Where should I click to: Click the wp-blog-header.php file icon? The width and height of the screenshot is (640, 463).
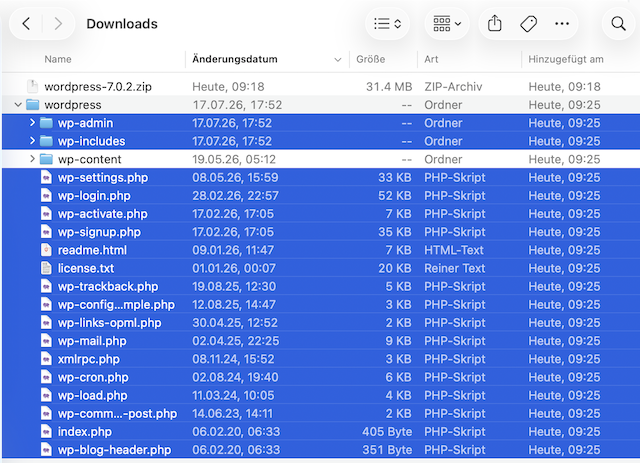click(x=47, y=450)
